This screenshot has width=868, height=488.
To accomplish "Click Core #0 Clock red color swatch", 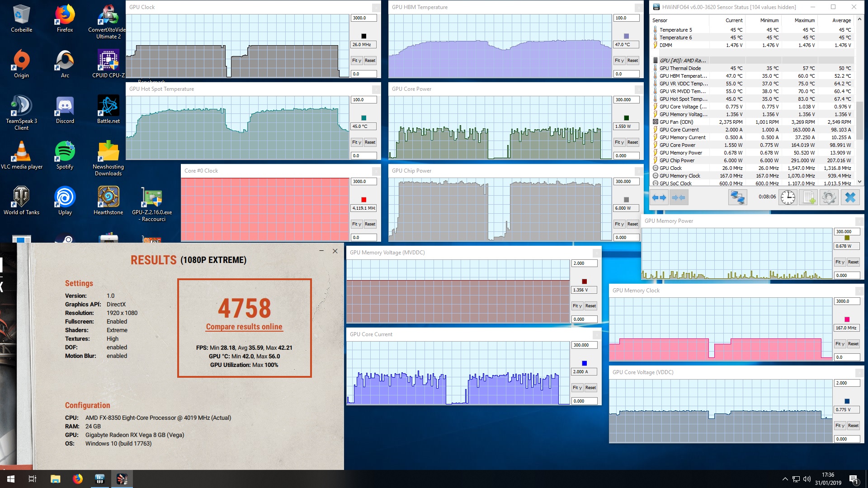I will tap(363, 200).
